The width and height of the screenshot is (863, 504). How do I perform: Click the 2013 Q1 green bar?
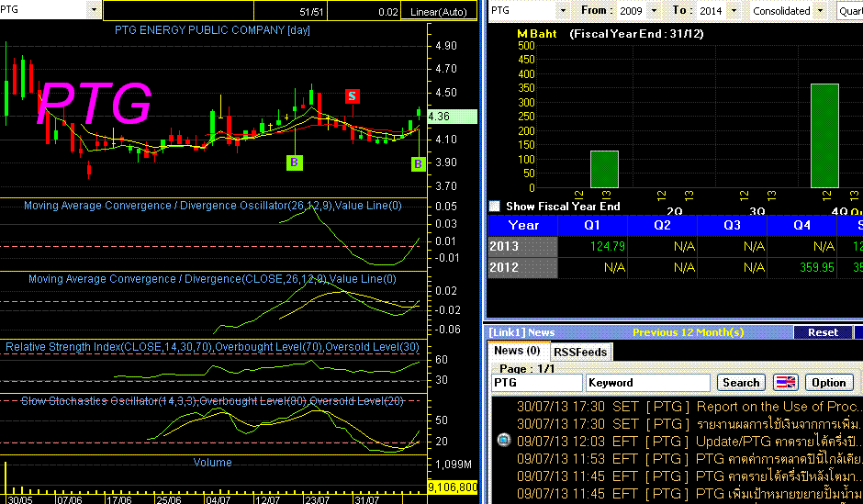pos(604,169)
